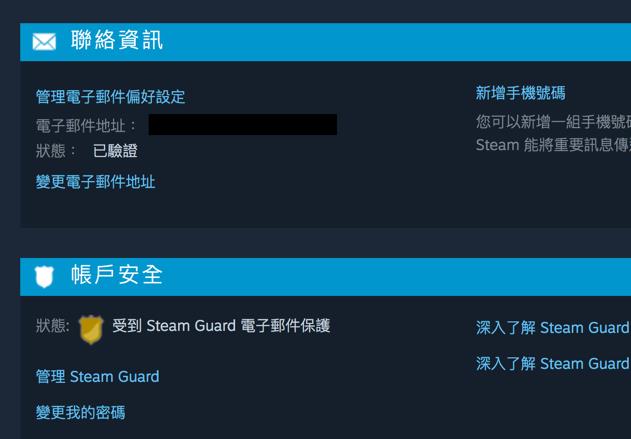Click the 您可以新增一組手機號碼 description text
This screenshot has width=631, height=439.
coord(553,122)
